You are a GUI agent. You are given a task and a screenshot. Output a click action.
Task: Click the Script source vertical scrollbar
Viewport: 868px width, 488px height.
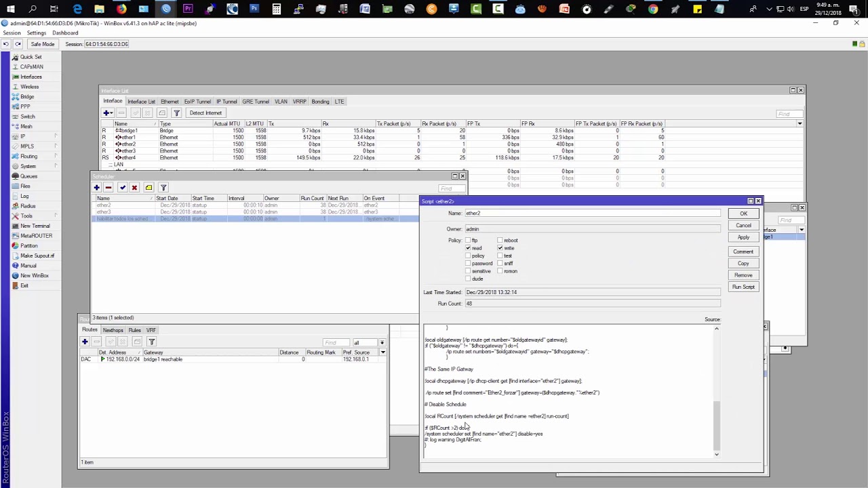pos(716,424)
